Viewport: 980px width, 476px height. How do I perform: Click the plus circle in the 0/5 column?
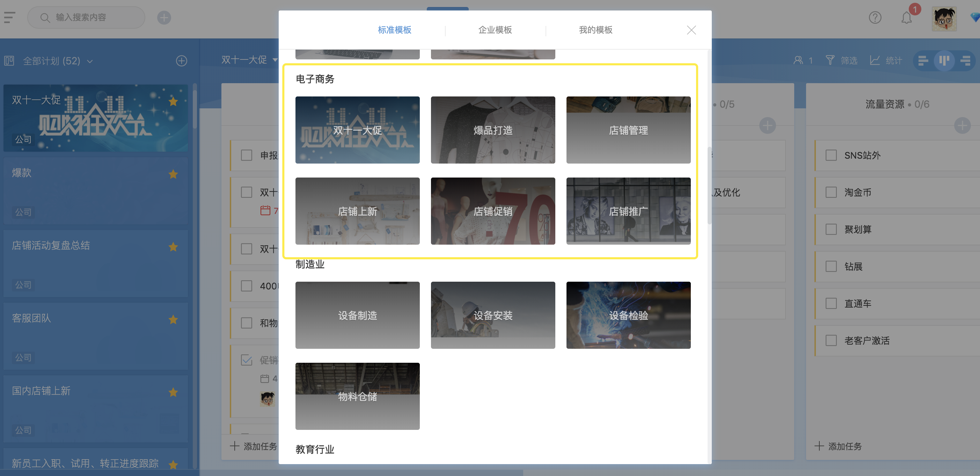[x=767, y=126]
